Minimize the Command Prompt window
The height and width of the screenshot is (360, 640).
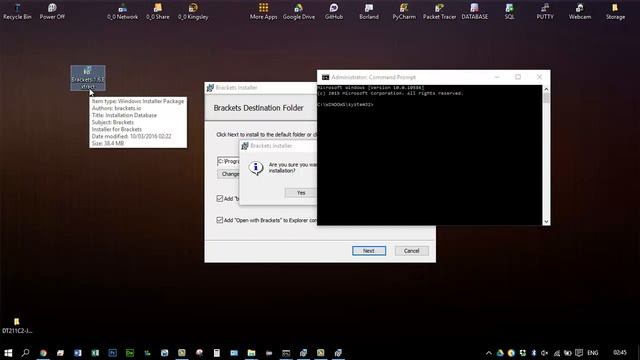click(x=497, y=77)
